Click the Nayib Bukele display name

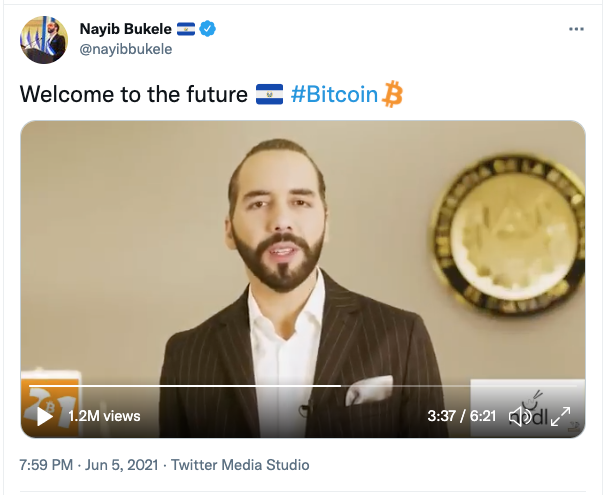pos(124,29)
